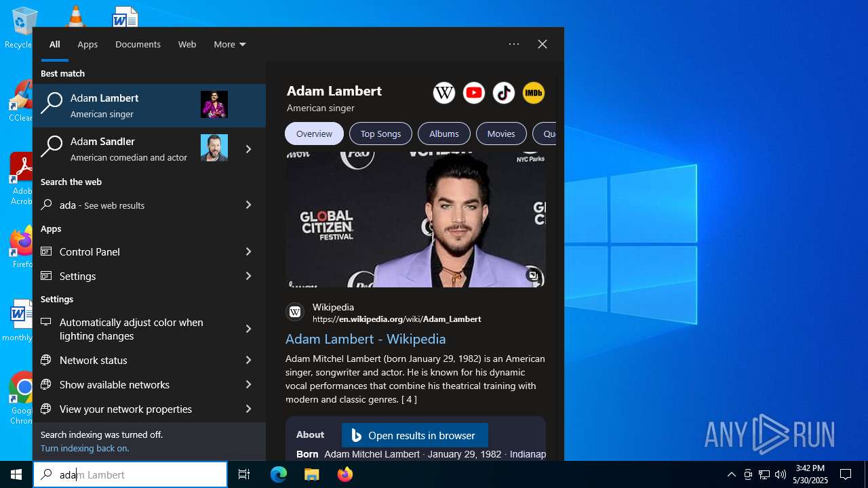Open the IMDb icon for Adam Lambert

[x=534, y=93]
